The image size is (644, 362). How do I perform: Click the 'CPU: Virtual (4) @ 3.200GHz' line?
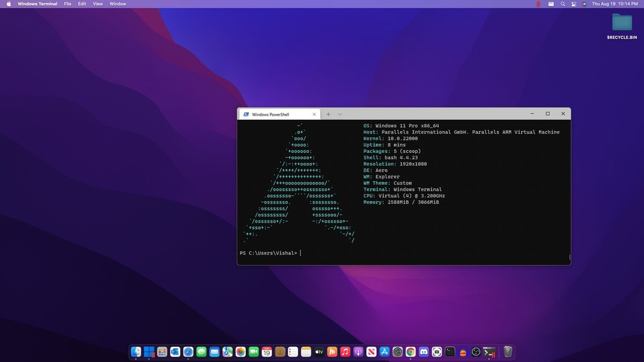[x=404, y=196]
